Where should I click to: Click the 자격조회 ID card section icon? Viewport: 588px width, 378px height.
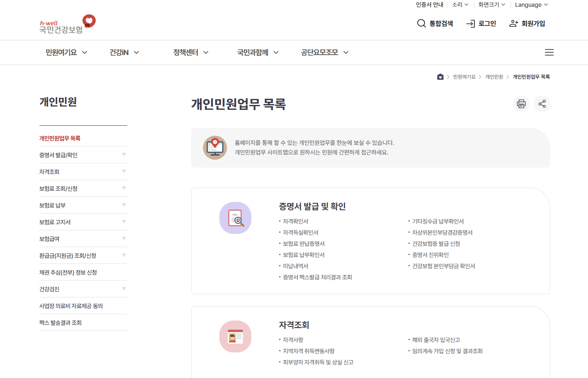[235, 336]
